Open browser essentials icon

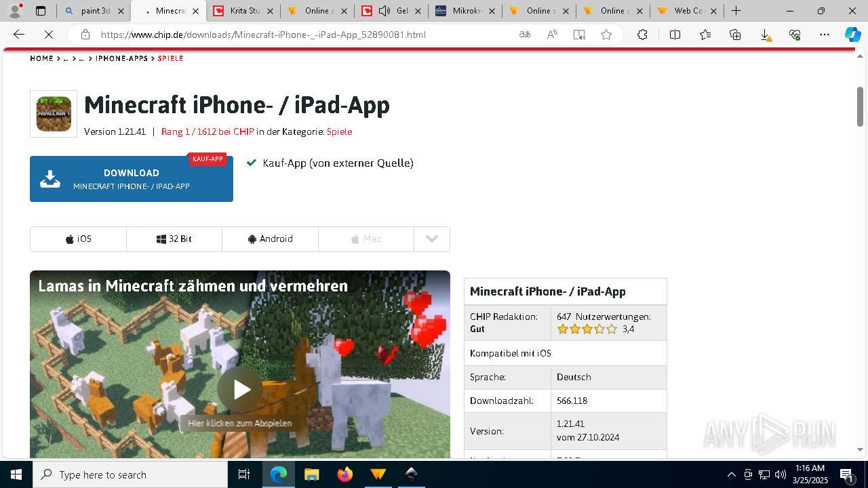(x=795, y=35)
